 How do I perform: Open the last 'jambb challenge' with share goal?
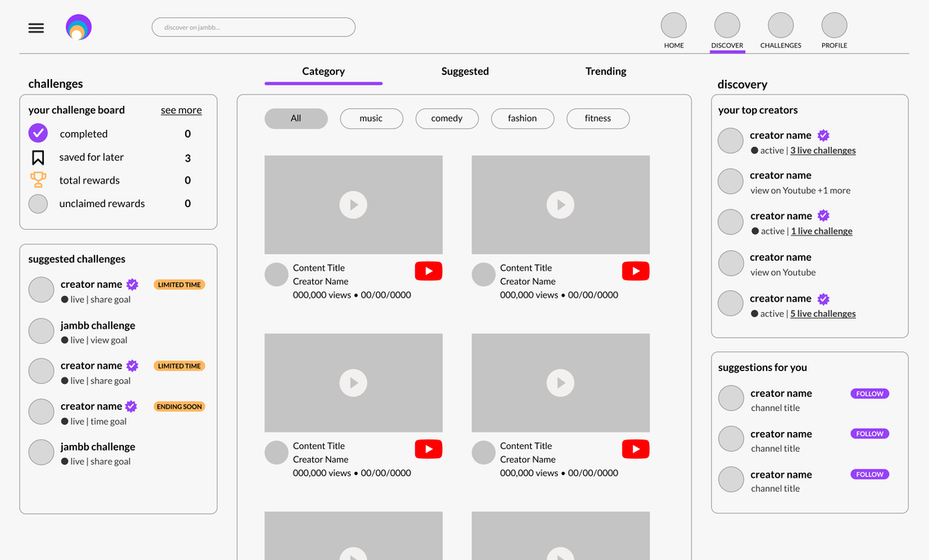point(98,447)
